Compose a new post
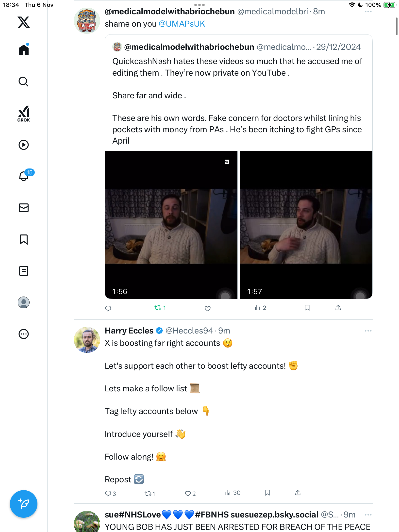This screenshot has width=399, height=532. tap(24, 504)
